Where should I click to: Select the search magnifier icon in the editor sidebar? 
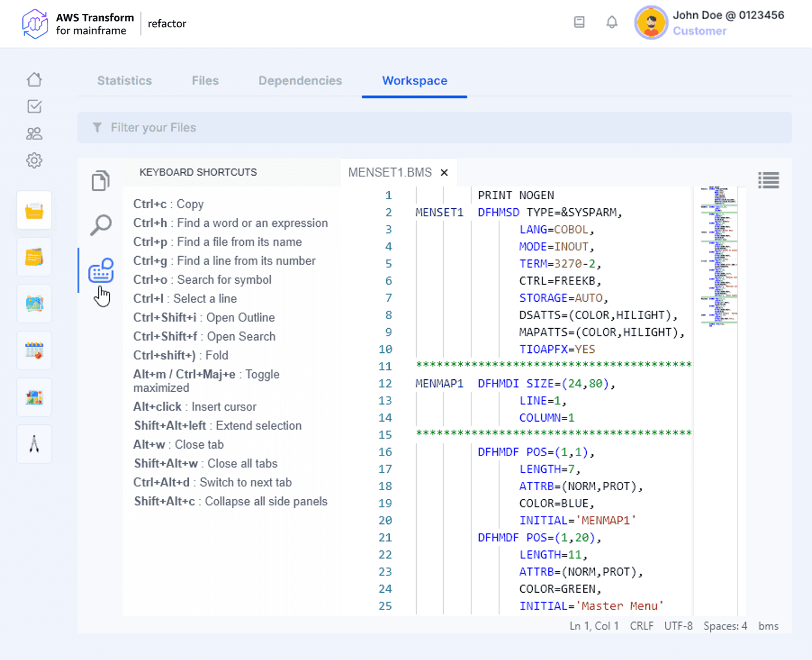(x=101, y=224)
